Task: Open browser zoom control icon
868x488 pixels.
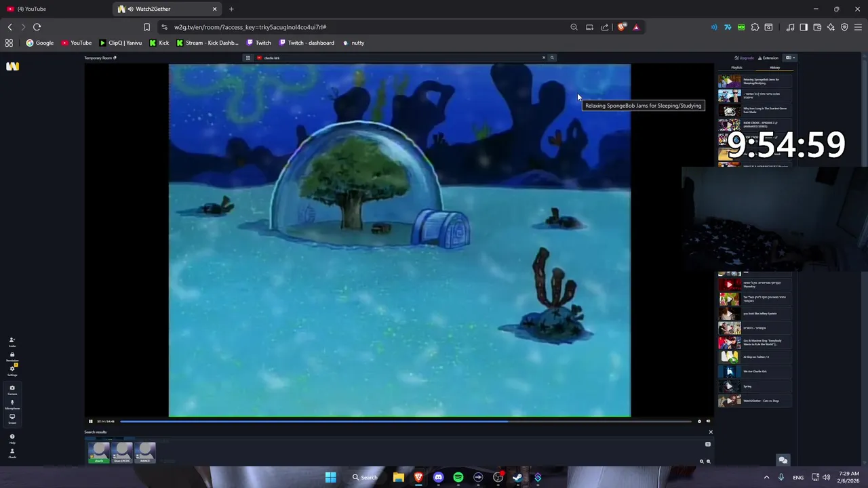Action: pos(574,27)
